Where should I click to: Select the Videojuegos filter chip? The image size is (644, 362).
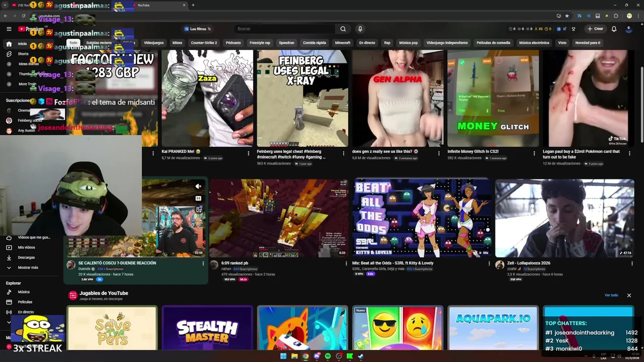pos(153,43)
